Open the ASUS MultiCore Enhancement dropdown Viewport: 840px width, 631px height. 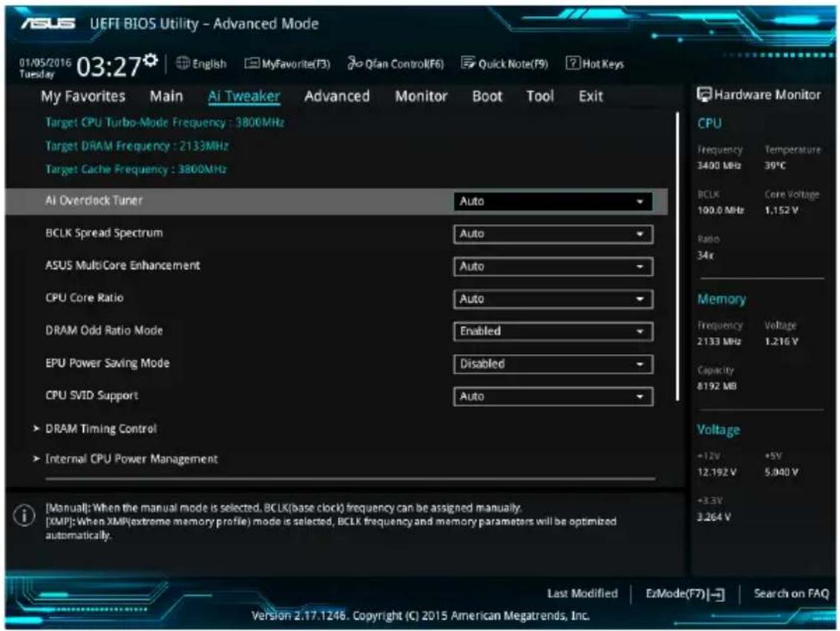[x=553, y=267]
